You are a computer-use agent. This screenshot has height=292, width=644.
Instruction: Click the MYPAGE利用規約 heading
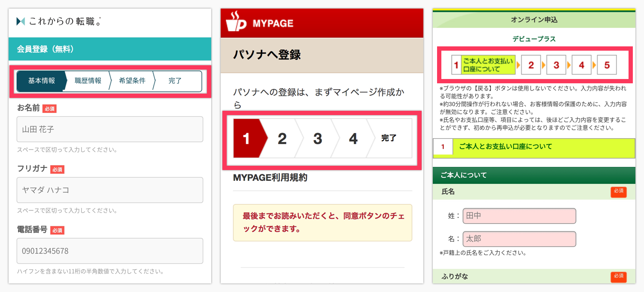(270, 178)
